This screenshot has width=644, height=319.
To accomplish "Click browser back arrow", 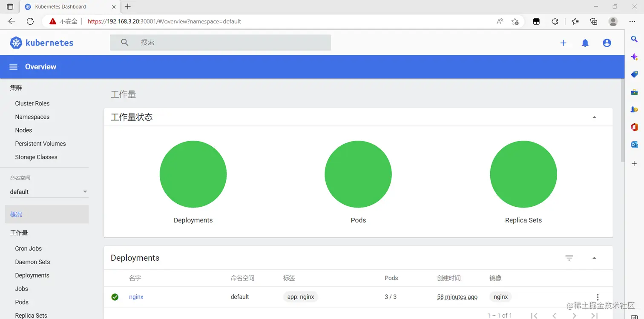I will (11, 21).
